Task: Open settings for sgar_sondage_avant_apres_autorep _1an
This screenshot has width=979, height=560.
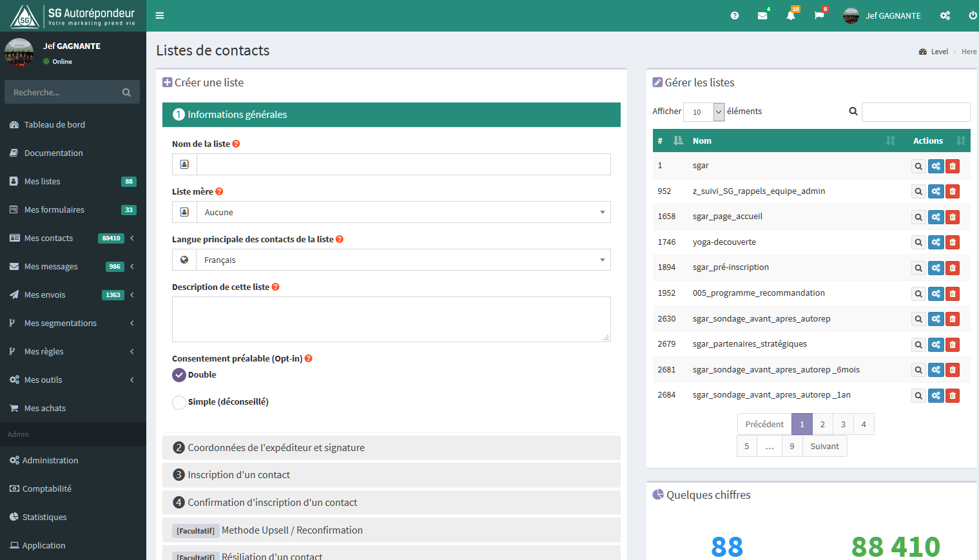Action: pos(936,396)
